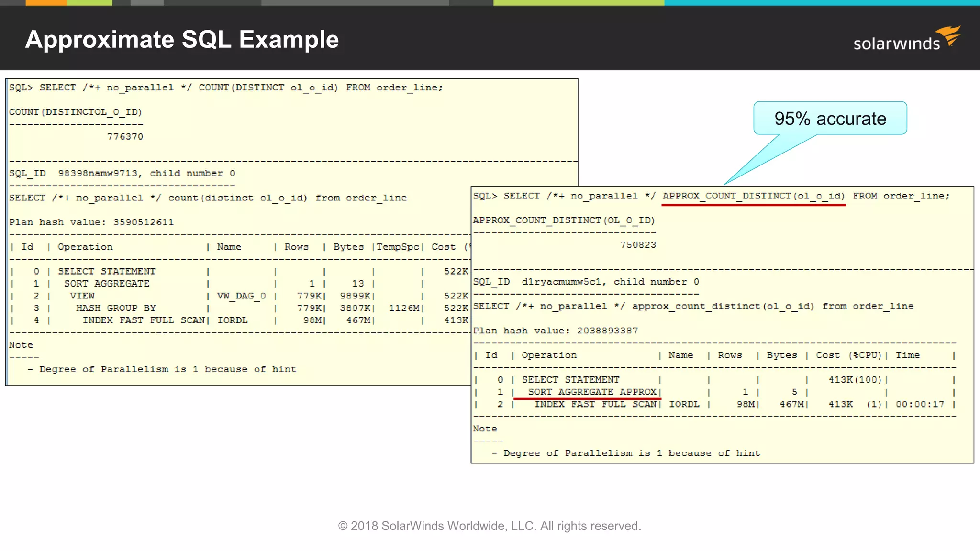Click the '95% accurate' callout bubble

(x=830, y=118)
